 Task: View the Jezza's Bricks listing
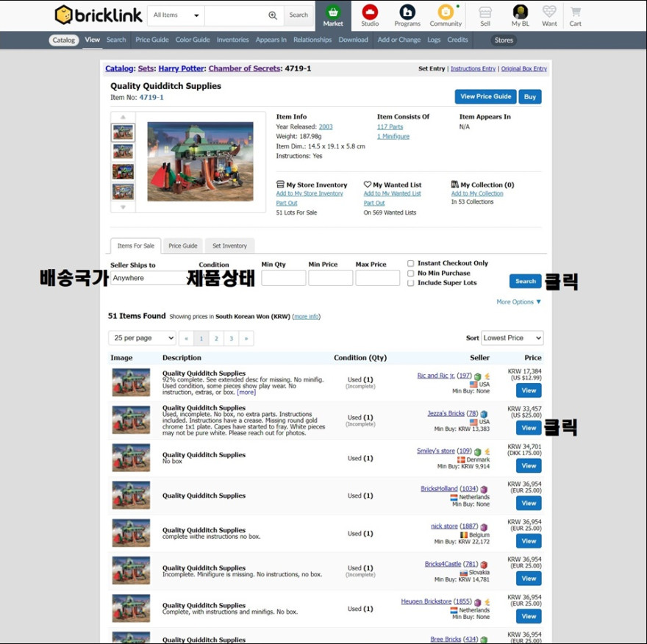529,428
